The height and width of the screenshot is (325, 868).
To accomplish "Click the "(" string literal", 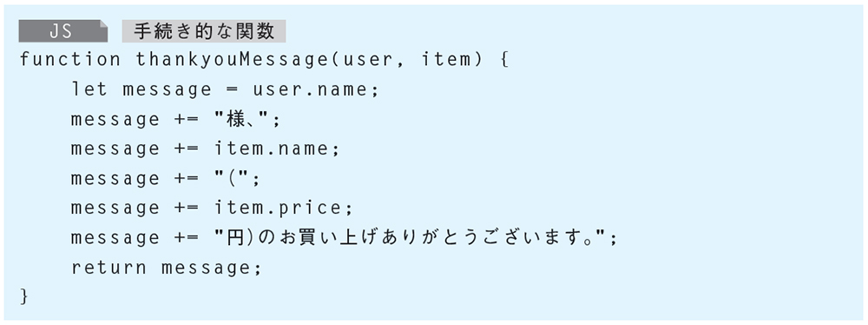I will (x=233, y=179).
